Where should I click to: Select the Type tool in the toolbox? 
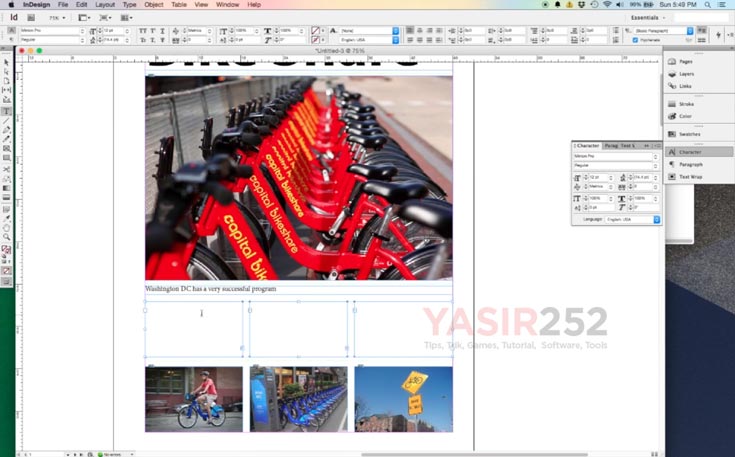(6, 110)
